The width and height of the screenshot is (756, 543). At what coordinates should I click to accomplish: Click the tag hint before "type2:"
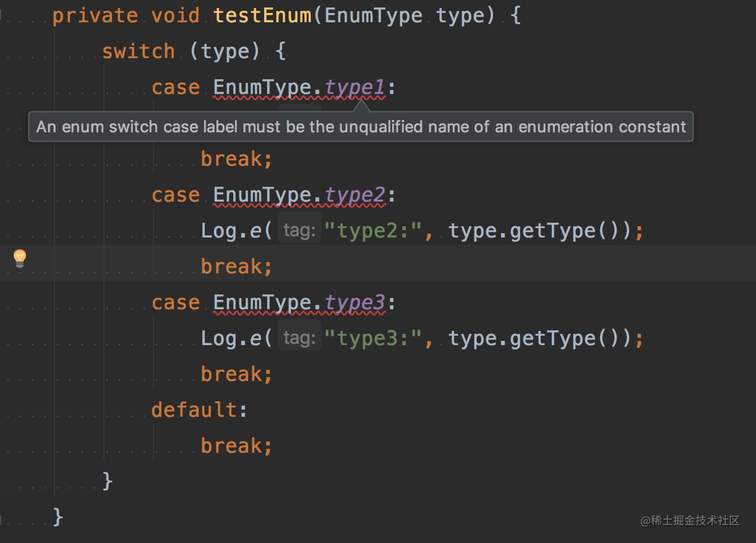[299, 231]
